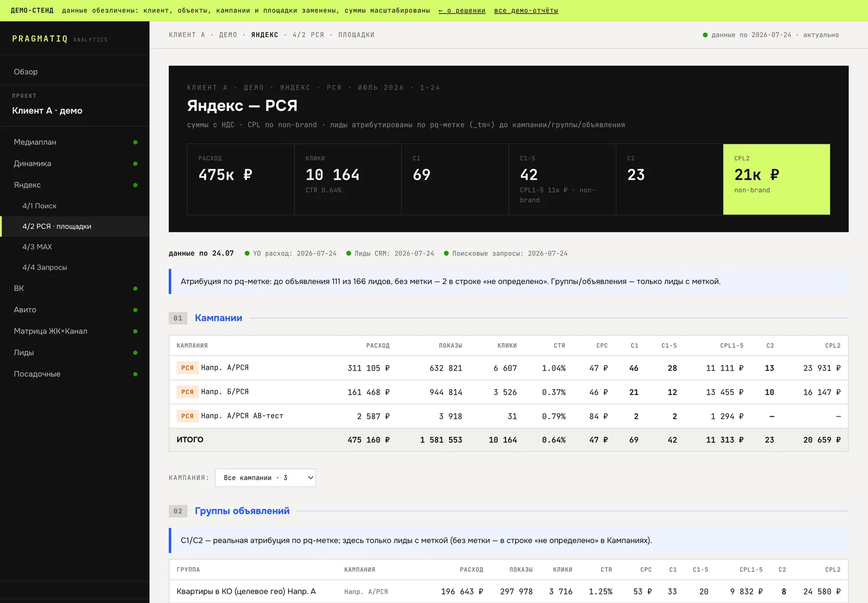Click the КЛИКИ 10 164 metric card
The height and width of the screenshot is (603, 868).
click(348, 179)
